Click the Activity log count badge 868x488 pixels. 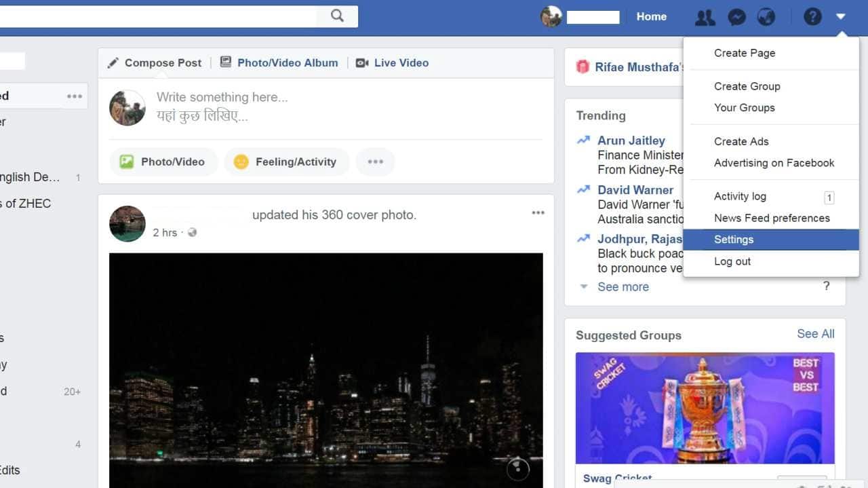tap(829, 198)
